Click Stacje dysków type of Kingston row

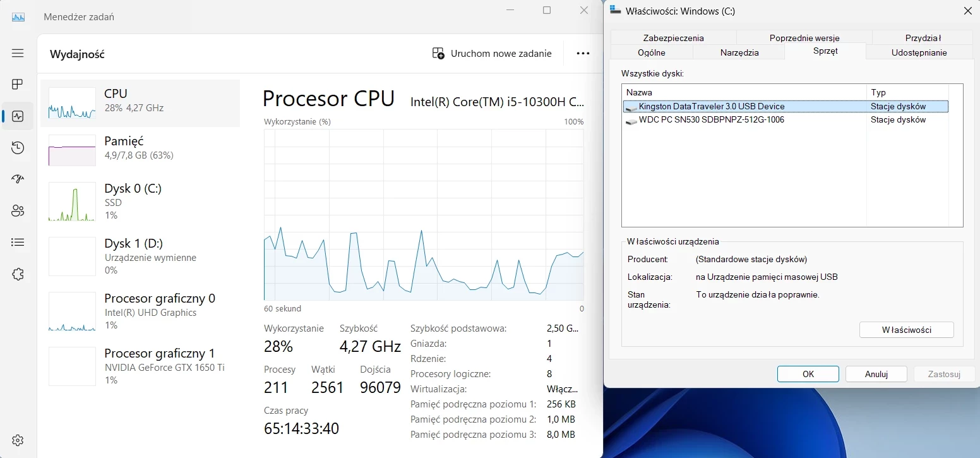[x=898, y=107]
